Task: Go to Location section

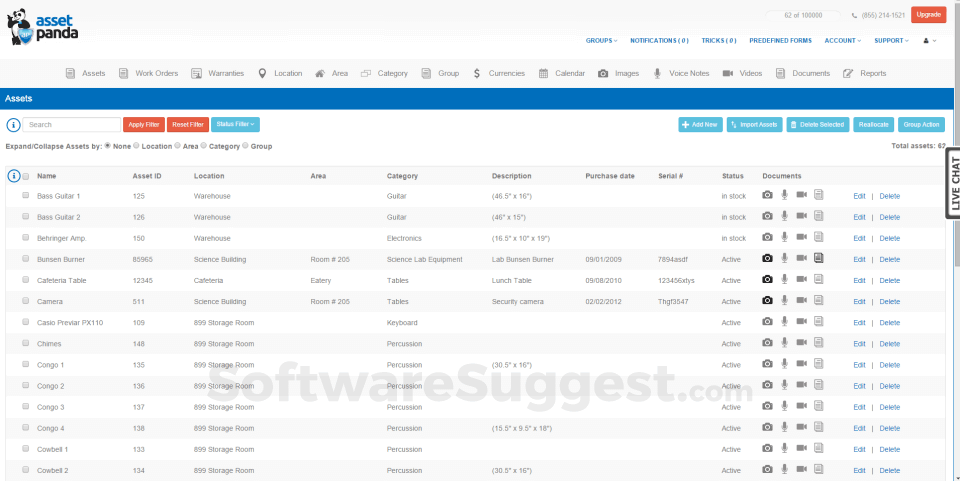Action: click(x=280, y=73)
